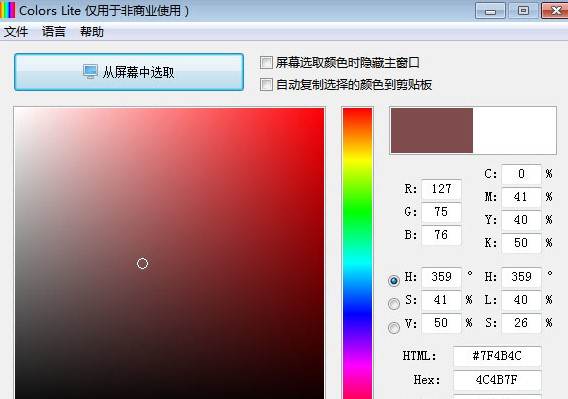Click the M magenta field showing 41

coord(521,197)
